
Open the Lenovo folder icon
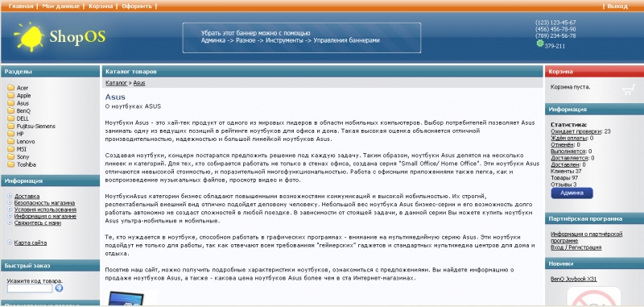10,141
